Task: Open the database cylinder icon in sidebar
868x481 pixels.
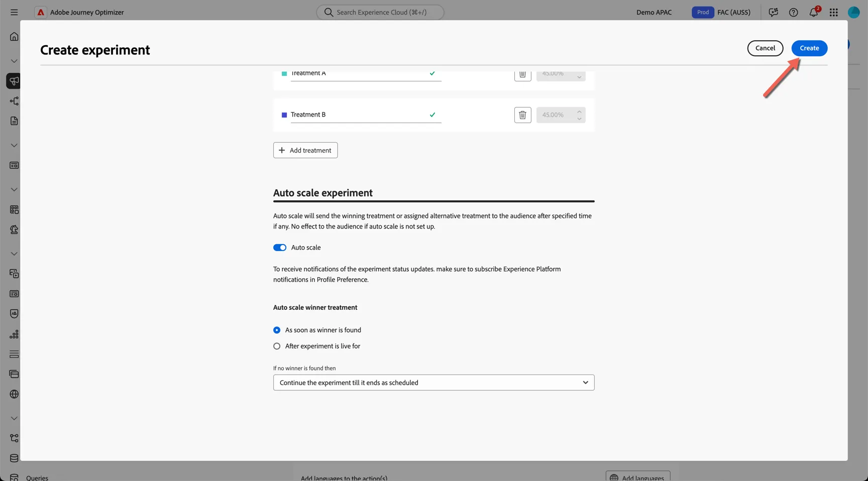Action: [x=14, y=458]
